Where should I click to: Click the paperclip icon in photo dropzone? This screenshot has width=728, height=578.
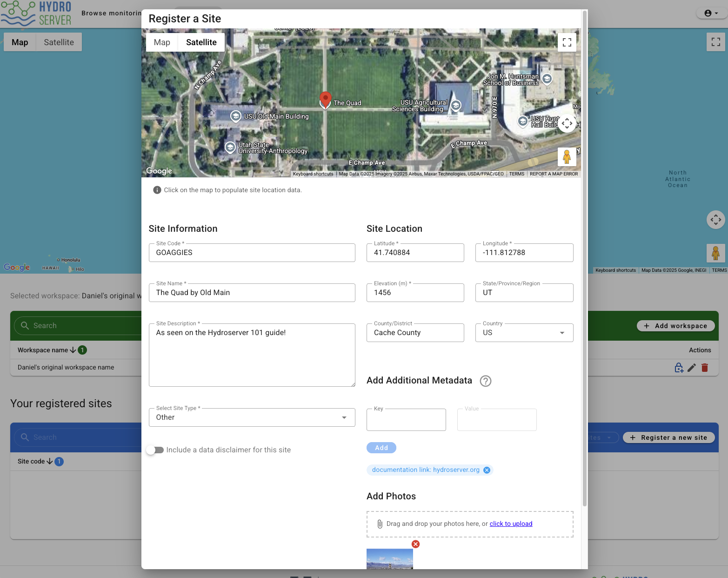(x=380, y=524)
